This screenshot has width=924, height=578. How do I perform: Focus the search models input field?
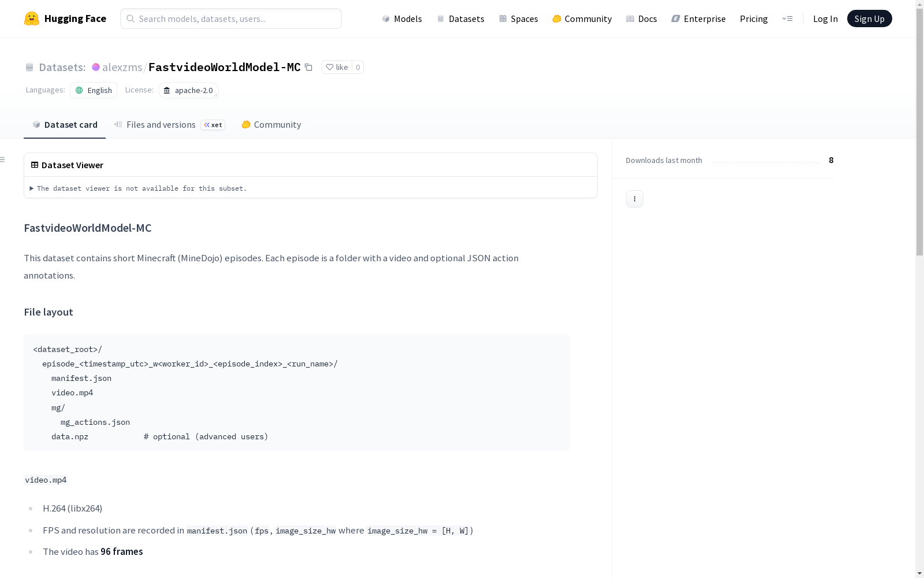[231, 18]
